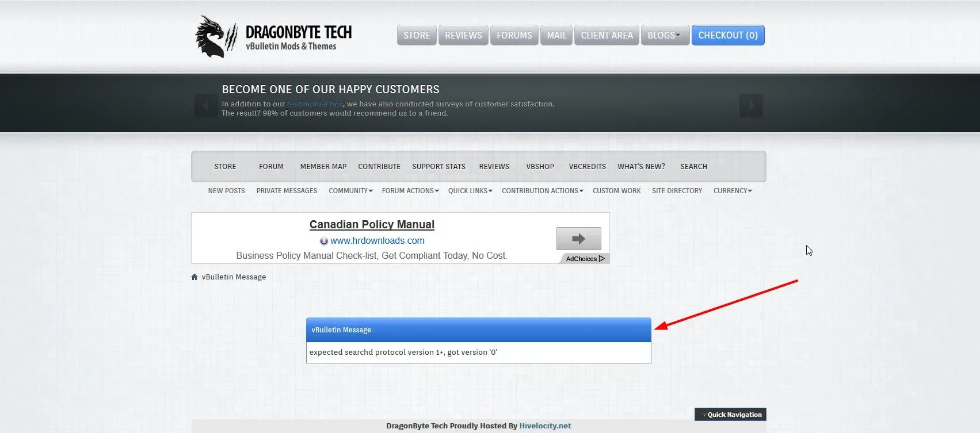Open the MEMBER MAP tab
The image size is (980, 433).
point(323,167)
